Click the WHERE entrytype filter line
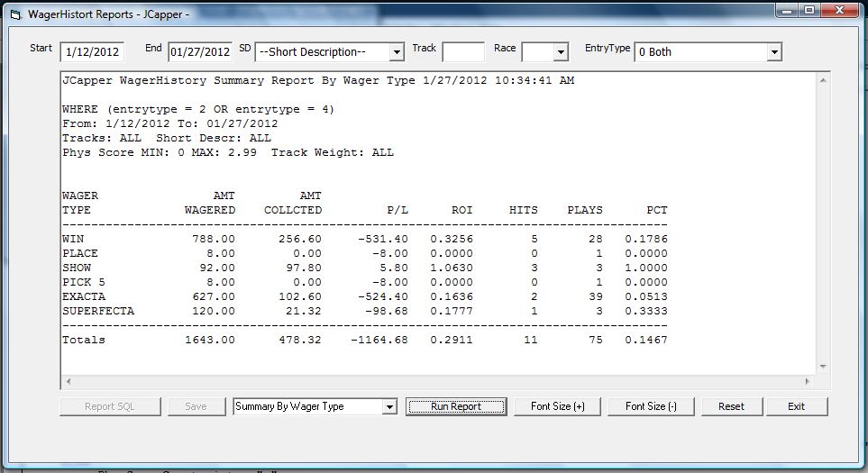 [x=198, y=110]
